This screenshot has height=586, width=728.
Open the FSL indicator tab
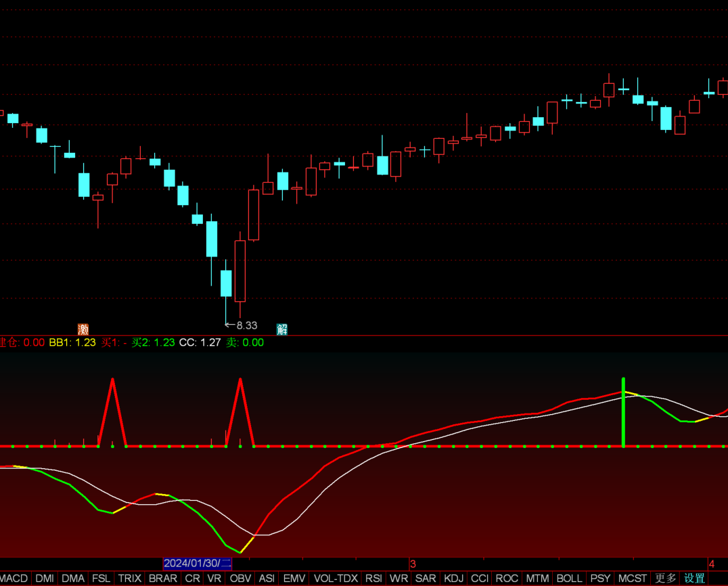pos(101,578)
